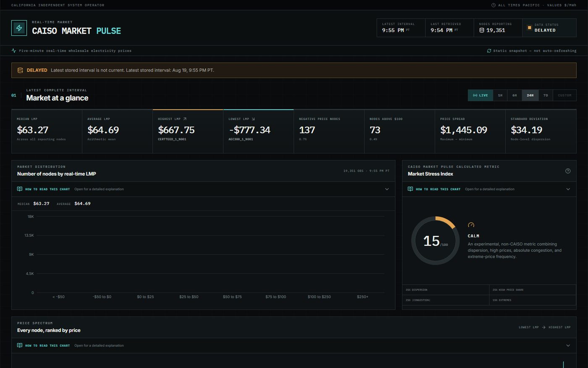
Task: Select the 1H time range
Action: point(500,95)
